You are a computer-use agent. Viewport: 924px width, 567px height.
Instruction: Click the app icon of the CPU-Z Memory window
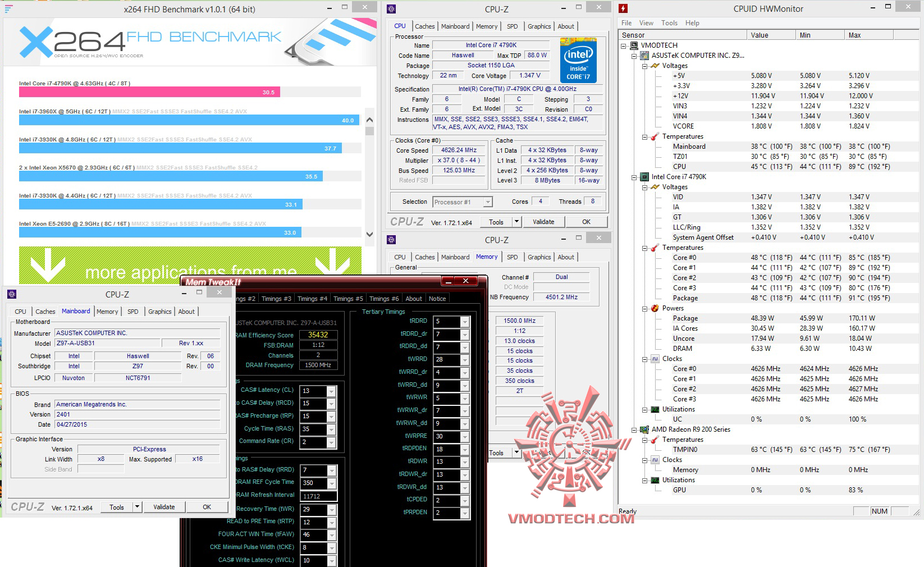click(x=391, y=240)
